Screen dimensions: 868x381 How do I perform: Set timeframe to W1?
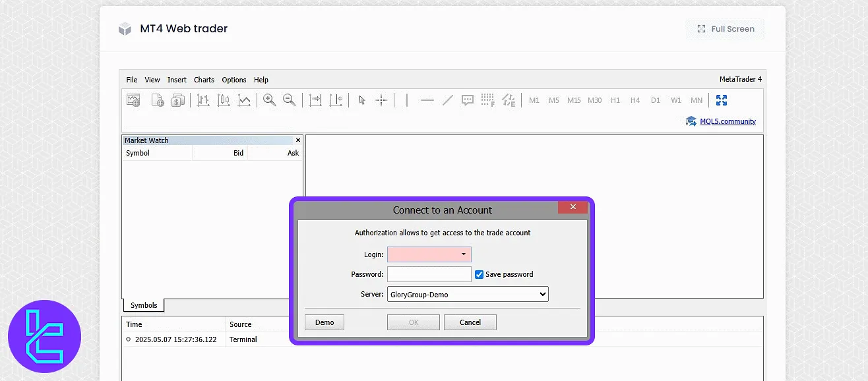tap(676, 100)
